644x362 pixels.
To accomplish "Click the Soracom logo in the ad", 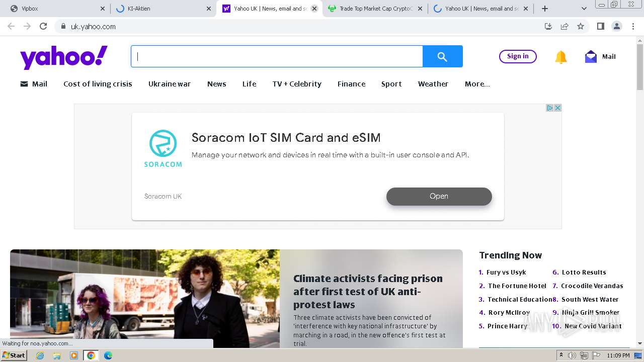I will (163, 148).
